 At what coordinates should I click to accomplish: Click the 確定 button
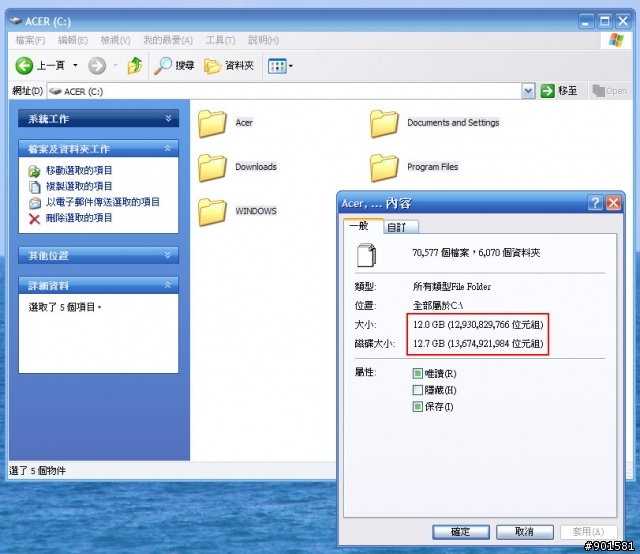[461, 532]
